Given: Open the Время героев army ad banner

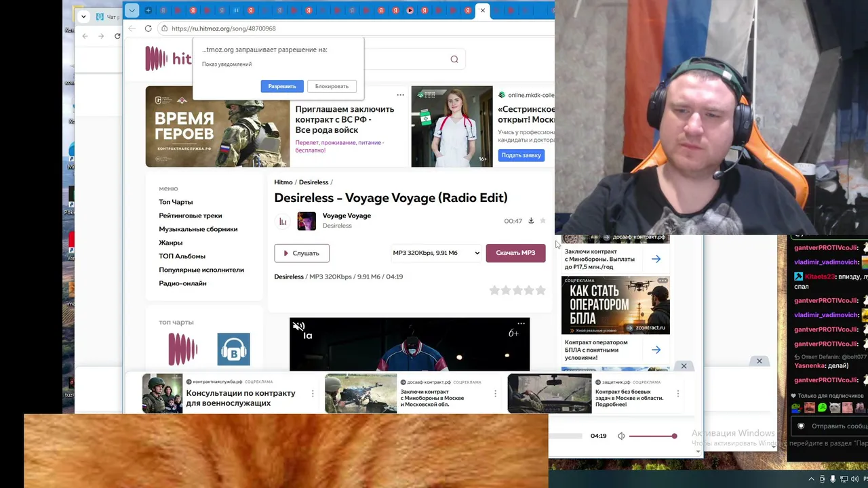Looking at the screenshot, I should pyautogui.click(x=217, y=126).
